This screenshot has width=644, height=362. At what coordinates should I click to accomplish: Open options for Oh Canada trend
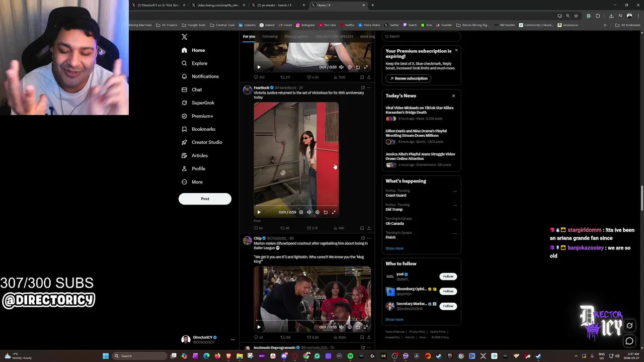click(455, 220)
